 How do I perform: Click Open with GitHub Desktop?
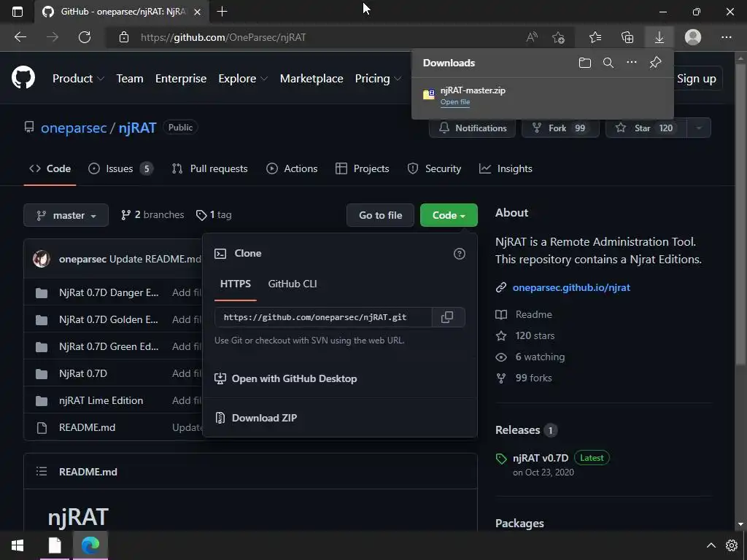(286, 378)
